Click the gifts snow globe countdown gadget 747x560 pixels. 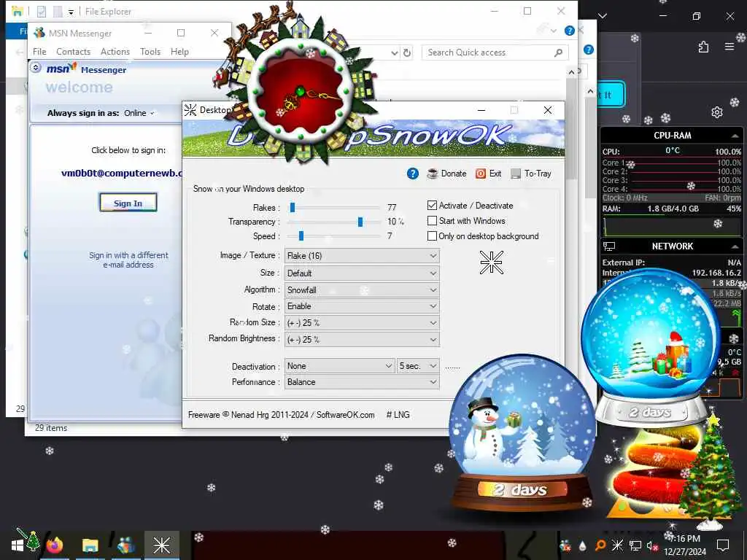click(x=651, y=345)
